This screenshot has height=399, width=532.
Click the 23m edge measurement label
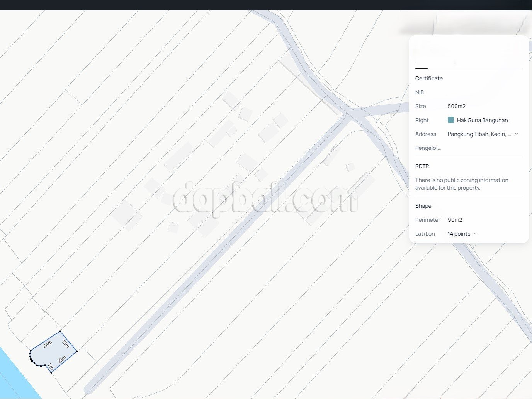[62, 360]
